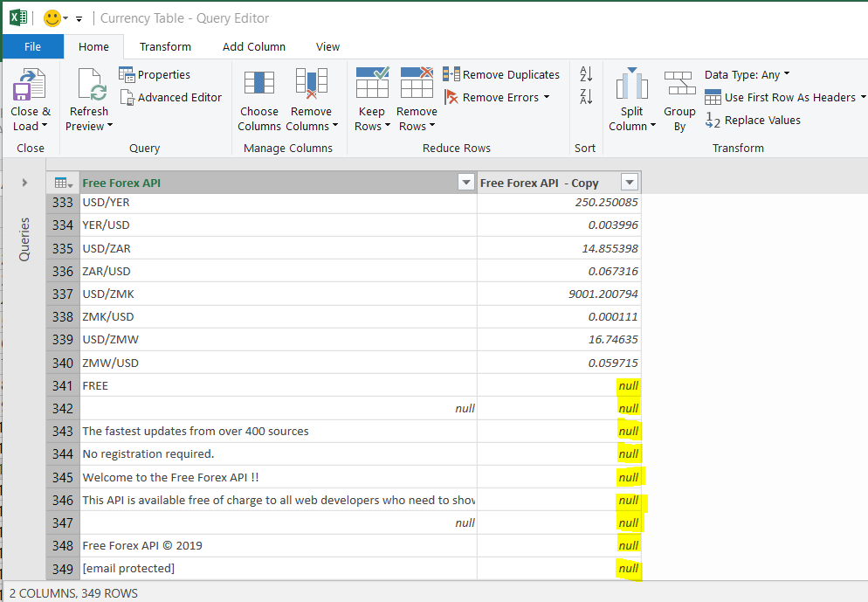Click the Split Column icon
Viewport: 868px width, 602px height.
point(631,83)
